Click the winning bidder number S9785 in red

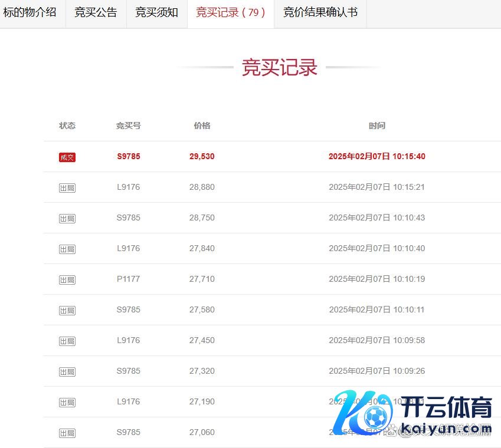pyautogui.click(x=129, y=157)
